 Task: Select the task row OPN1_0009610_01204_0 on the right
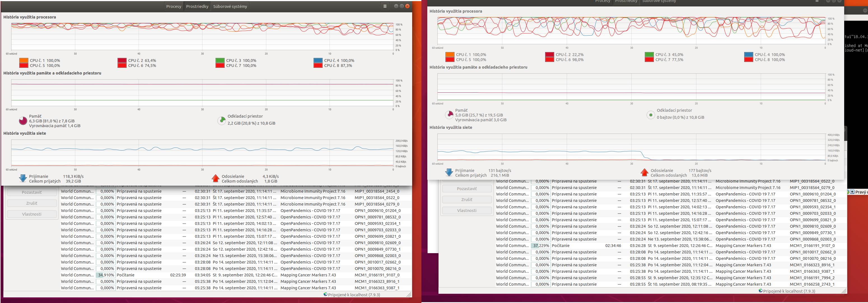pyautogui.click(x=670, y=194)
